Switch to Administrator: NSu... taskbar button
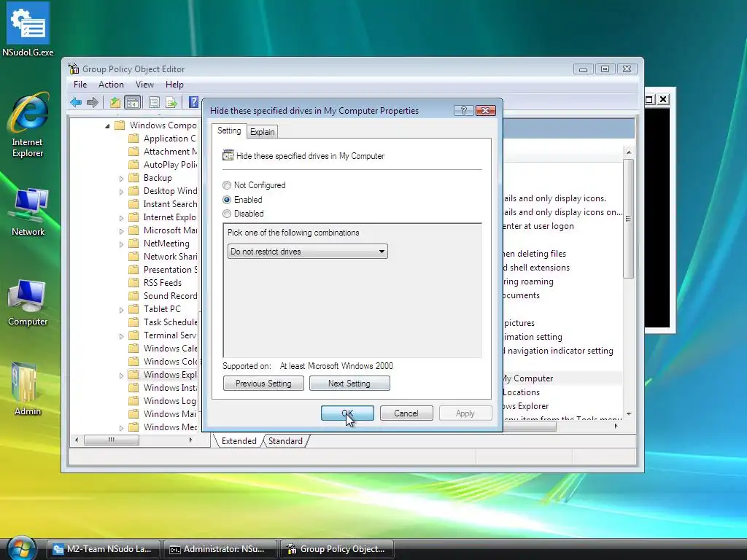 click(x=220, y=549)
